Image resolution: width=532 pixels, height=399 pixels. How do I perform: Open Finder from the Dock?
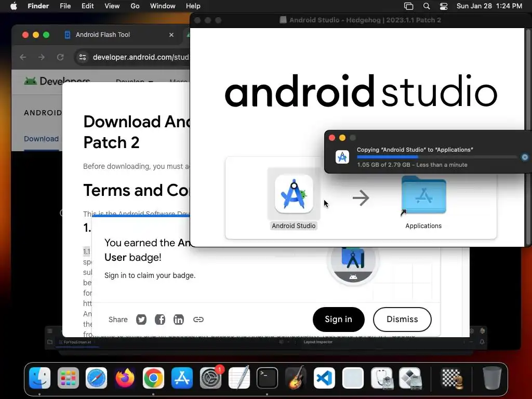coord(39,378)
